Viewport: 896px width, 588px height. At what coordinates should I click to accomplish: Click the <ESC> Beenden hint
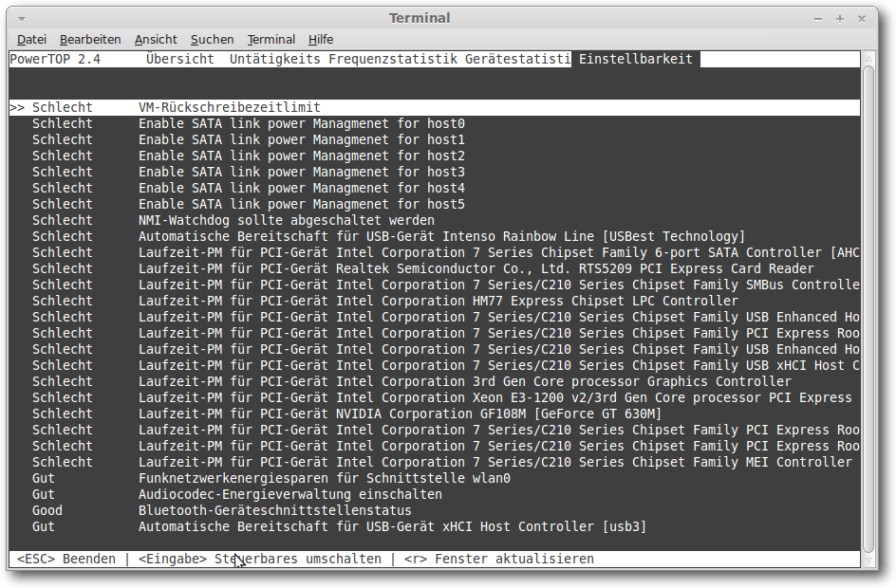(x=66, y=559)
